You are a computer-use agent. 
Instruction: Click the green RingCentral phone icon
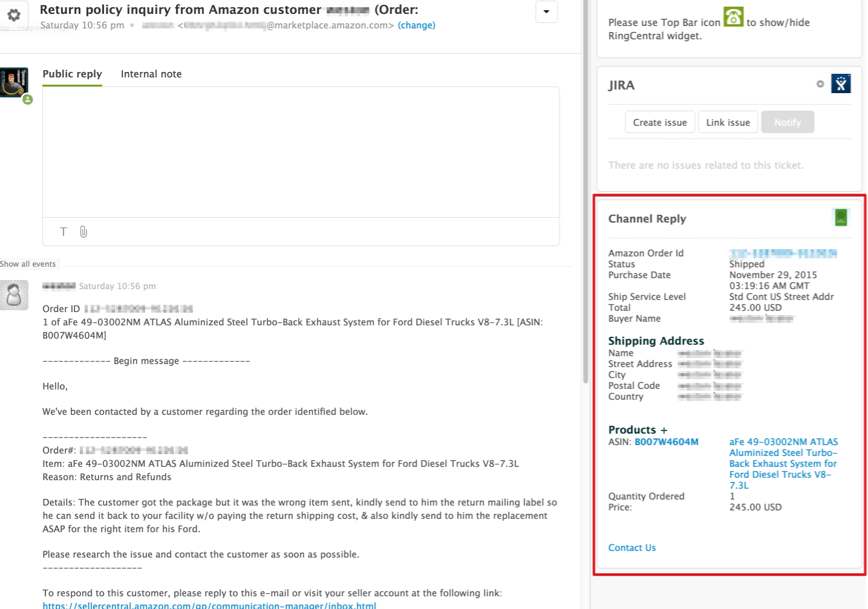click(x=734, y=17)
